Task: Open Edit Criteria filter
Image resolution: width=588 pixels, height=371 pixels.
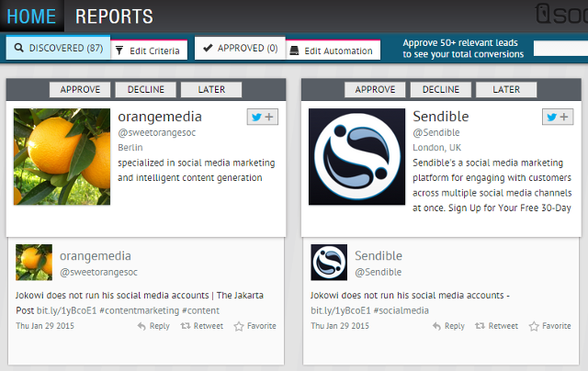Action: 150,51
